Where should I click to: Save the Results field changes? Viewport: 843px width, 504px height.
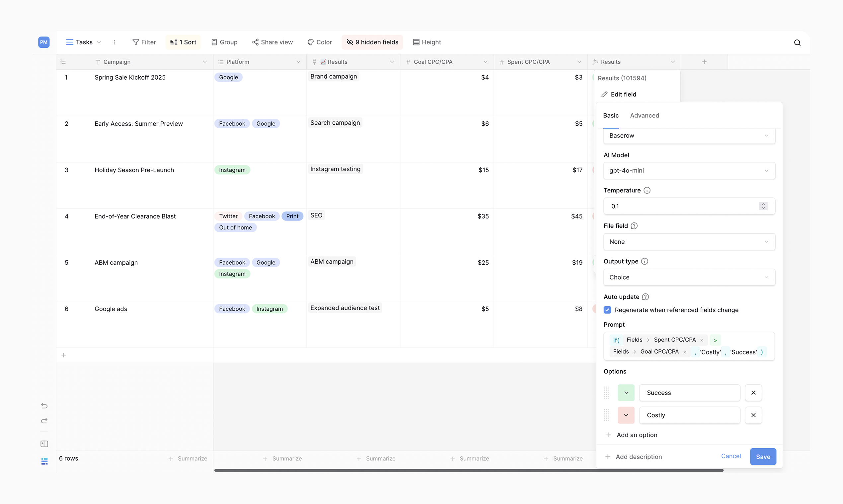point(763,457)
